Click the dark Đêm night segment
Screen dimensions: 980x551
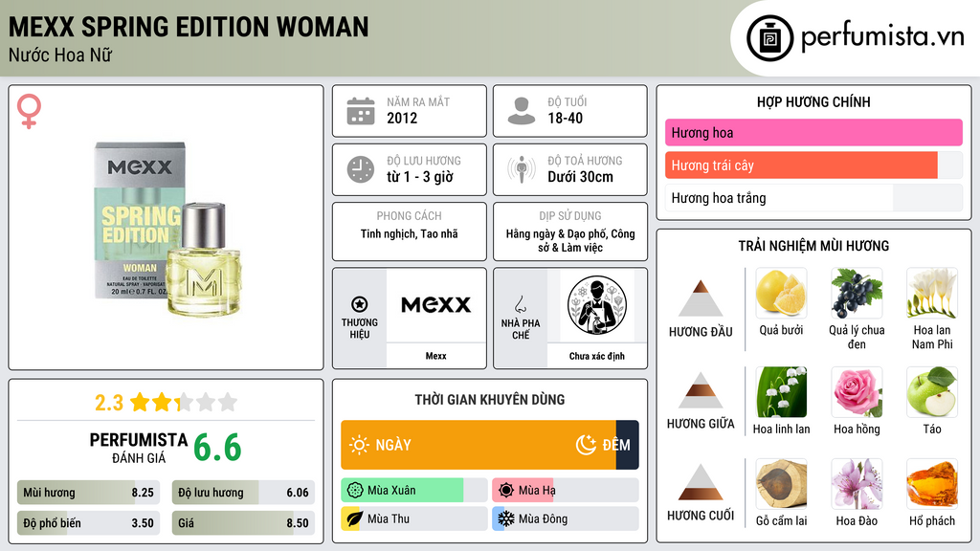tap(628, 445)
